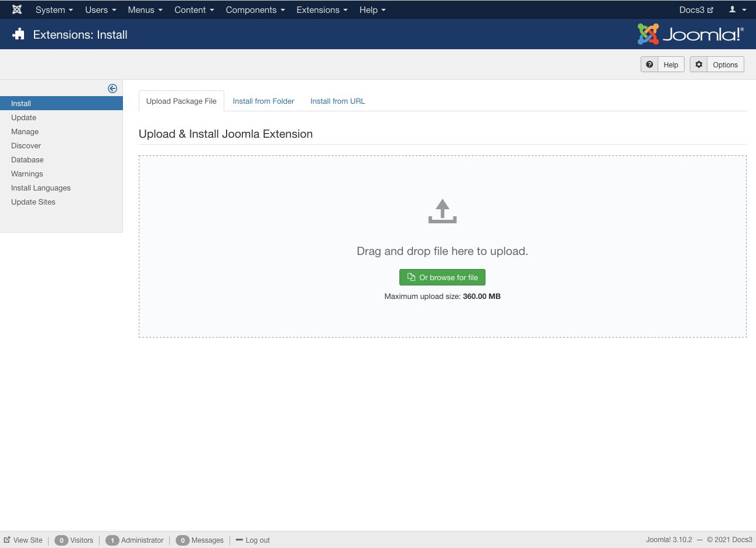Click the Joomla! brand logo on the right
The image size is (756, 548).
[690, 35]
